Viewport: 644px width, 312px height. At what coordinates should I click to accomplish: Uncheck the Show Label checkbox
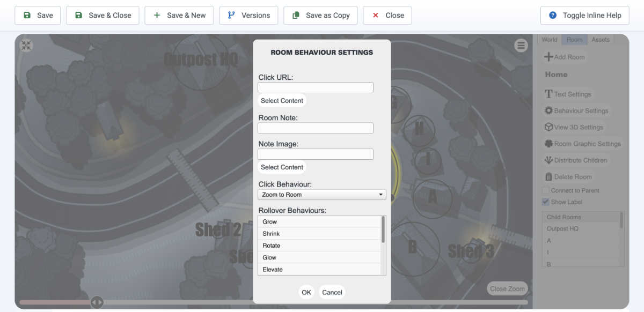coord(546,202)
